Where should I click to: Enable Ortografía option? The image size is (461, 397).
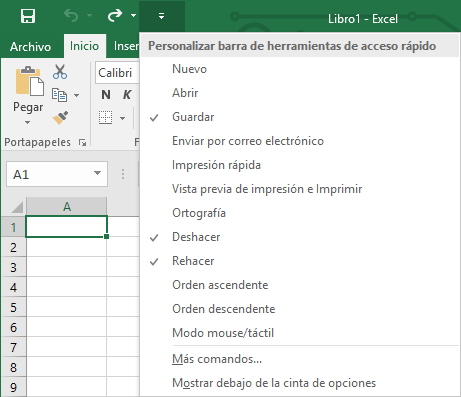pyautogui.click(x=299, y=213)
